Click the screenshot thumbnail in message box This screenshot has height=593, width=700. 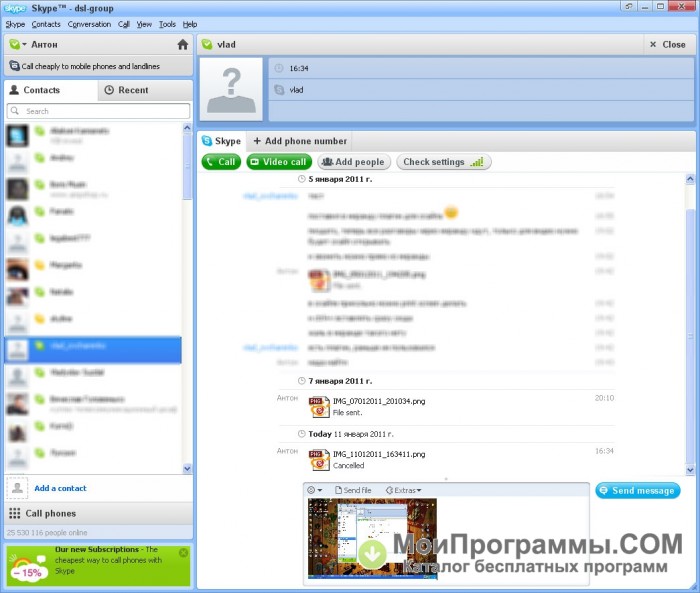[x=372, y=539]
